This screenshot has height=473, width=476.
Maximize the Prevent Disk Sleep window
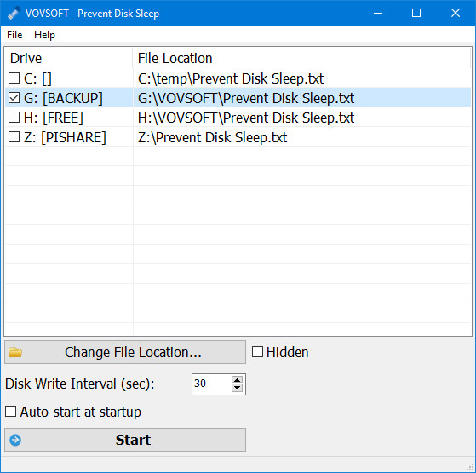[x=416, y=13]
